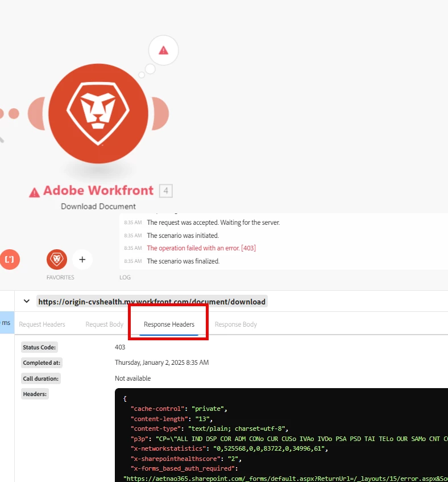Viewport: 448px width, 482px height.
Task: Click 'The request was accepted' log line
Action: tap(213, 223)
